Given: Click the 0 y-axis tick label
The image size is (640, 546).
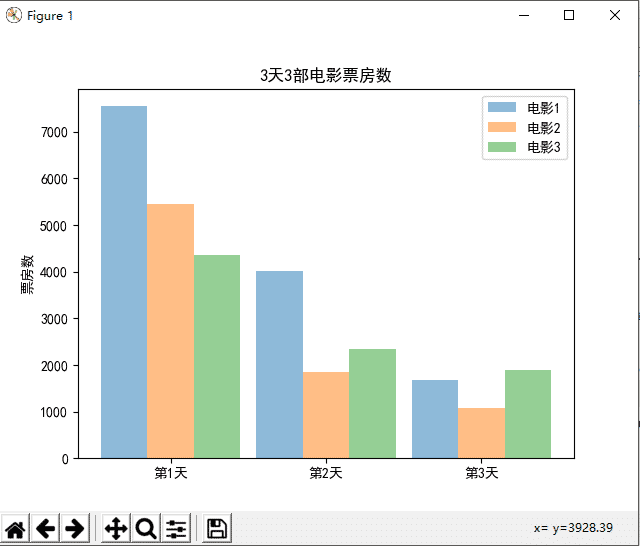Looking at the screenshot, I should pyautogui.click(x=65, y=459).
